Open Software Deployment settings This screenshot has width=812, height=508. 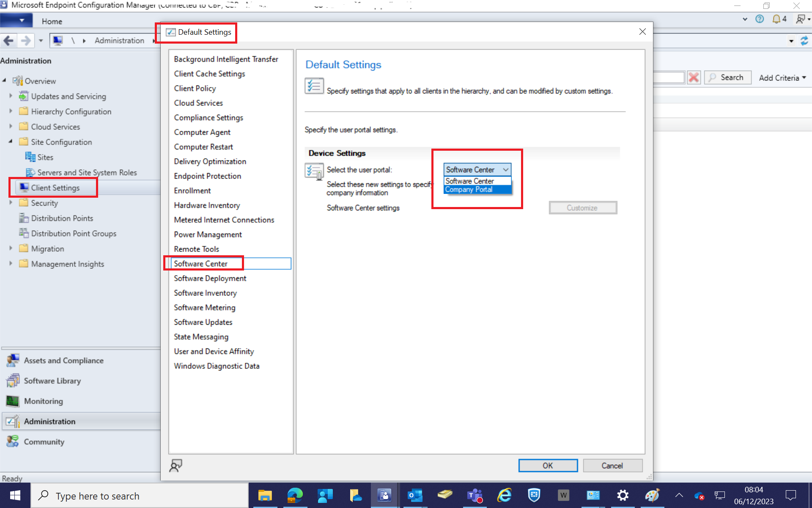pyautogui.click(x=210, y=278)
